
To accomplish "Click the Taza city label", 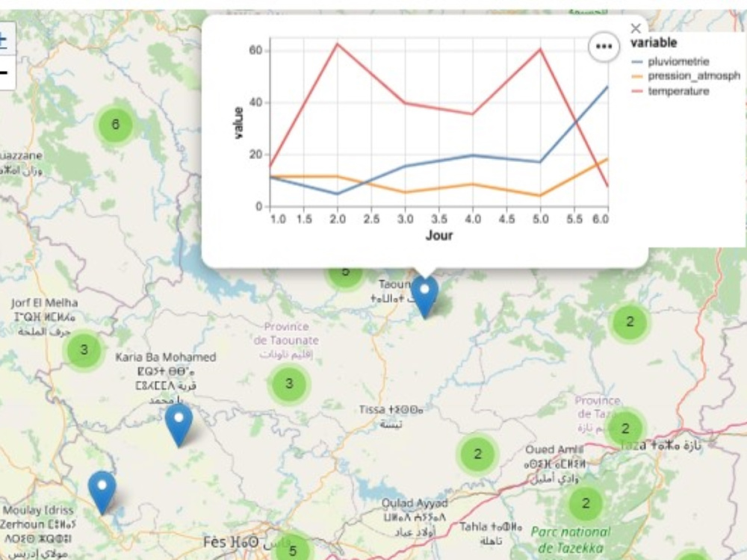I will (661, 446).
